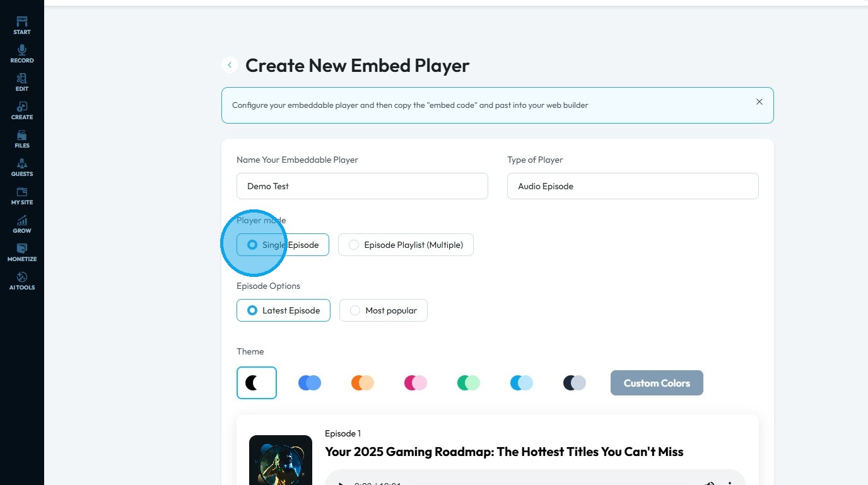This screenshot has width=868, height=485.
Task: Select the Latest Episode option
Action: tap(283, 310)
